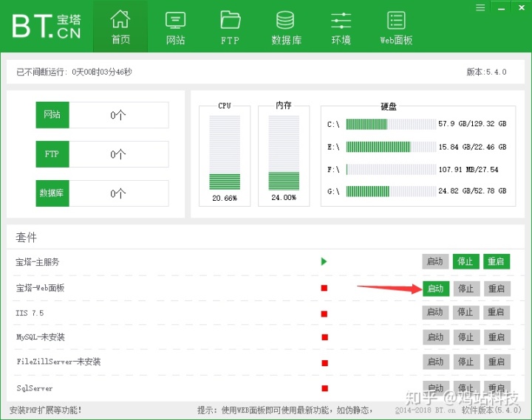This screenshot has width=532, height=420.
Task: Click 停止 for 宝塔-Web面板
Action: pos(466,289)
